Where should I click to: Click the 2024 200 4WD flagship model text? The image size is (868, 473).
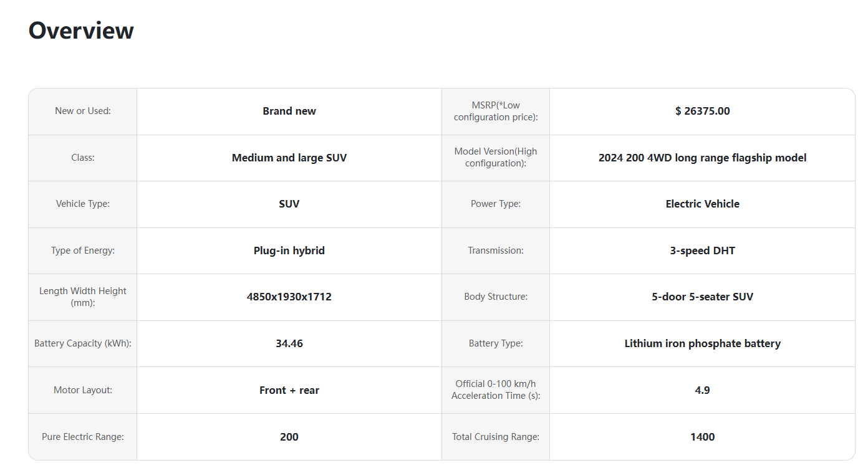click(702, 158)
